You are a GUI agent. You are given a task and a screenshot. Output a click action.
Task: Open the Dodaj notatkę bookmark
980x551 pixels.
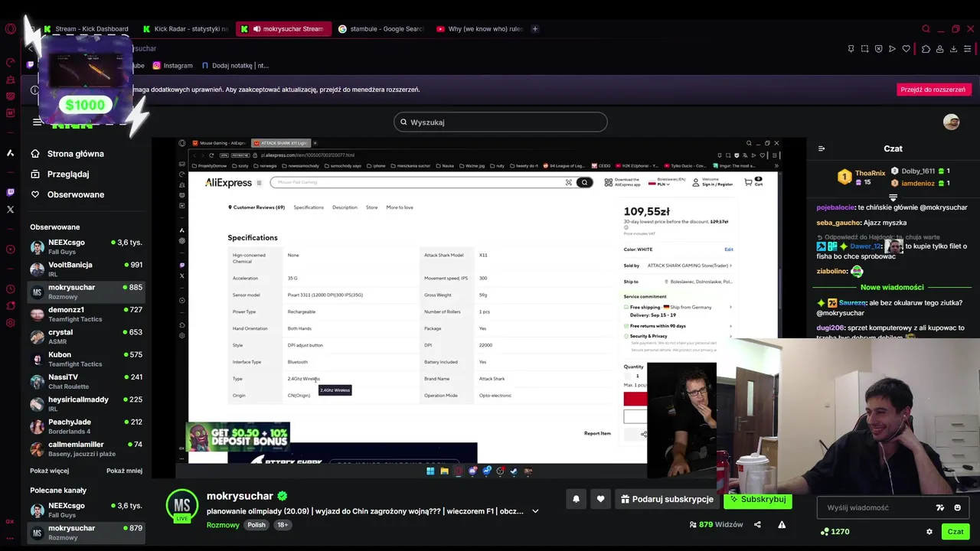tap(235, 66)
